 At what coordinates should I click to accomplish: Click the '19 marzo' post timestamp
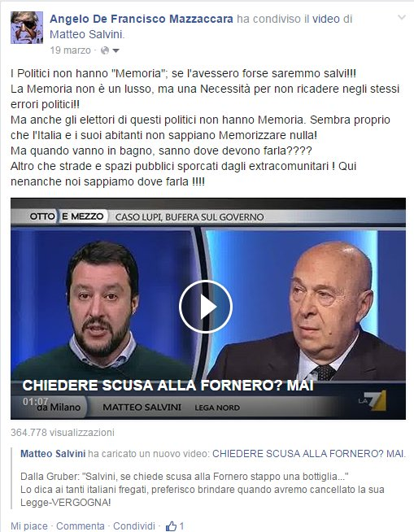[70, 50]
